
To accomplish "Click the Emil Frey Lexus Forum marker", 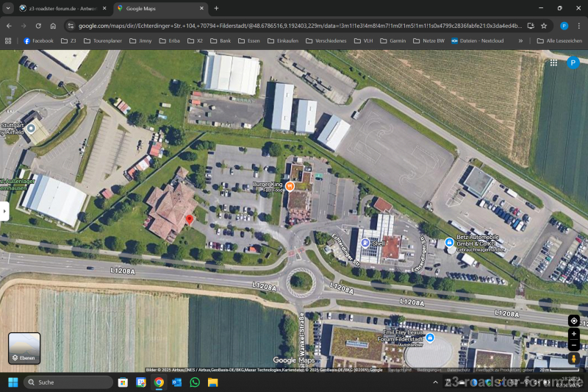I will click(430, 337).
